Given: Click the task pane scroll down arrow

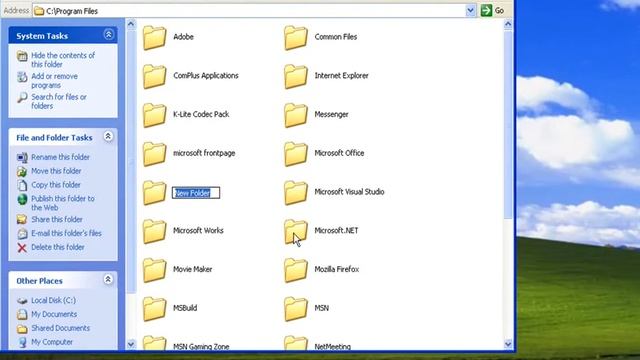Looking at the screenshot, I should click(131, 344).
